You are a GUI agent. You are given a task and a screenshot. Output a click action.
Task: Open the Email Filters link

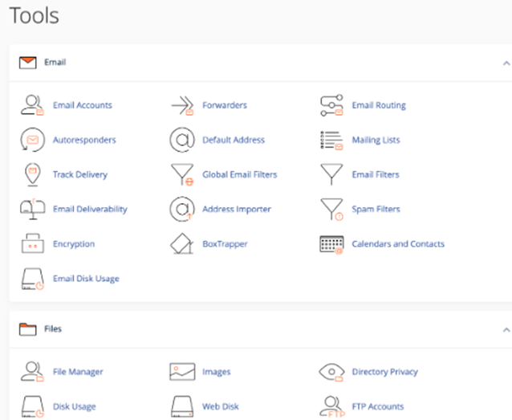376,174
